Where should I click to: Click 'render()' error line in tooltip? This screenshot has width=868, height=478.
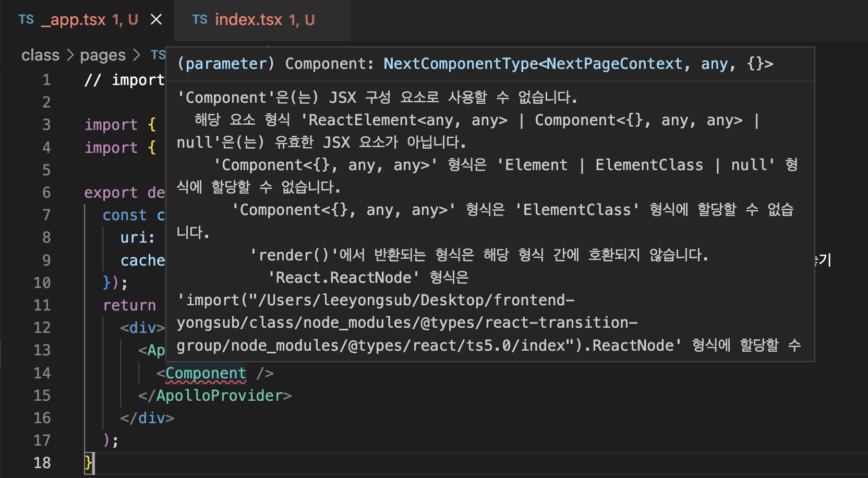[x=478, y=255]
